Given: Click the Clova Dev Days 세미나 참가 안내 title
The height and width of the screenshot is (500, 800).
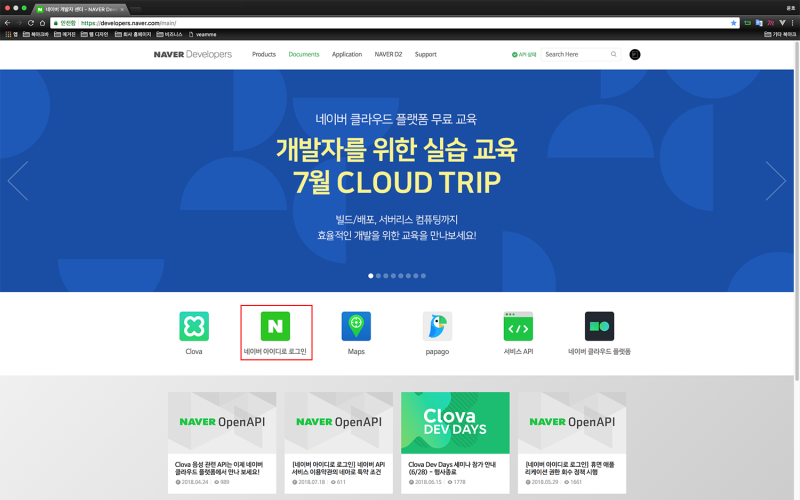Looking at the screenshot, I should [452, 468].
